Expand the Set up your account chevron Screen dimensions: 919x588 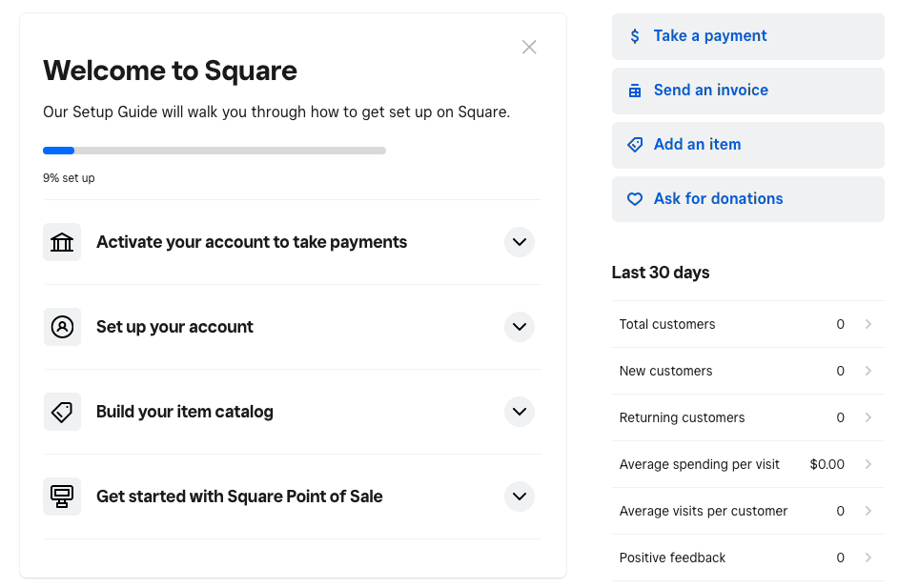tap(519, 327)
